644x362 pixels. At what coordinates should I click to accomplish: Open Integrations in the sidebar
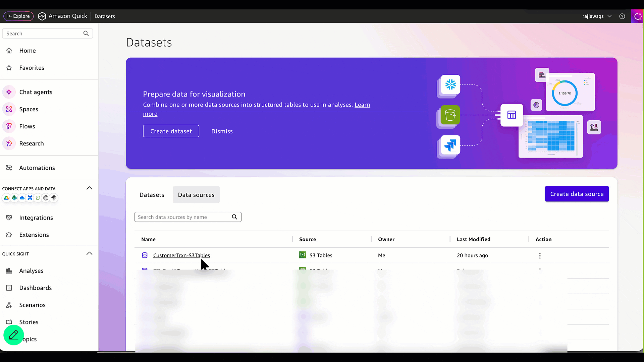(x=36, y=218)
